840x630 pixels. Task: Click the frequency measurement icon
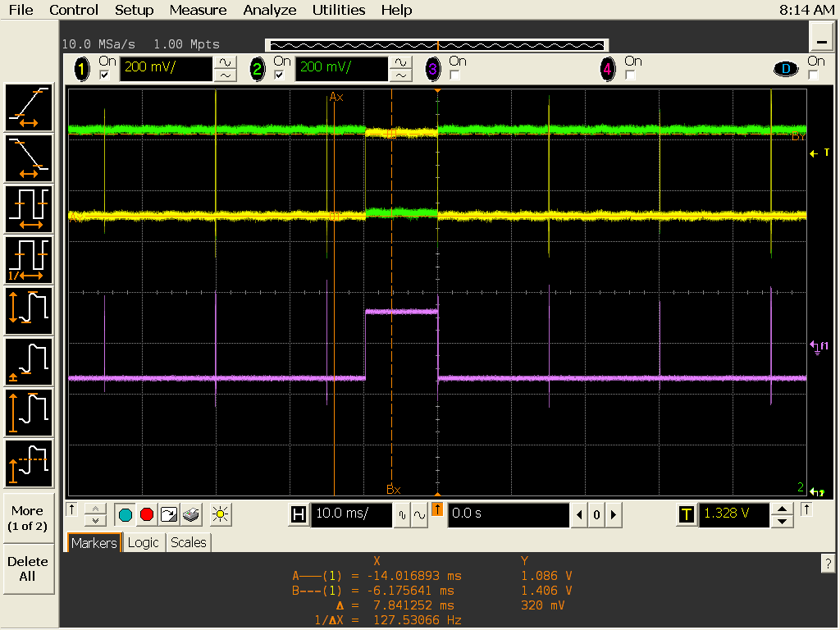pos(30,260)
